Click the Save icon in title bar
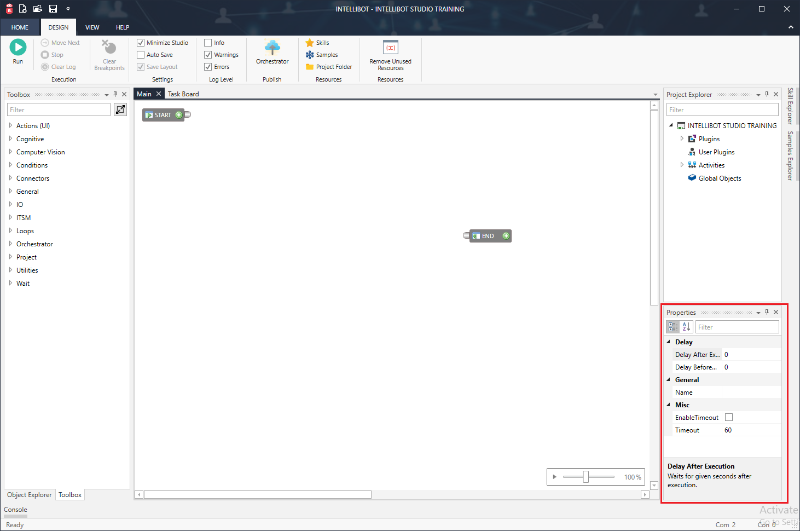 (53, 8)
